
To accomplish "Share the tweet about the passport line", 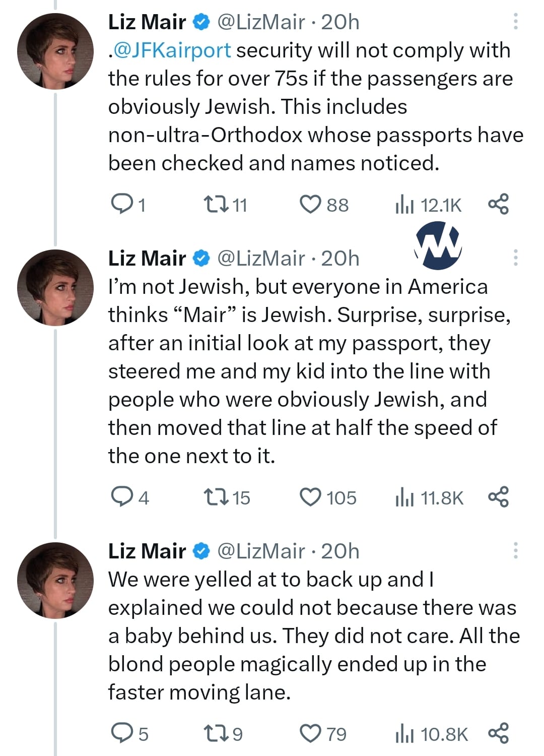I will (x=498, y=497).
